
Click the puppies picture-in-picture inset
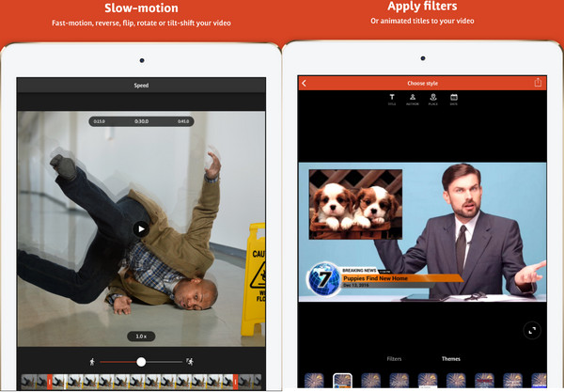pos(355,205)
